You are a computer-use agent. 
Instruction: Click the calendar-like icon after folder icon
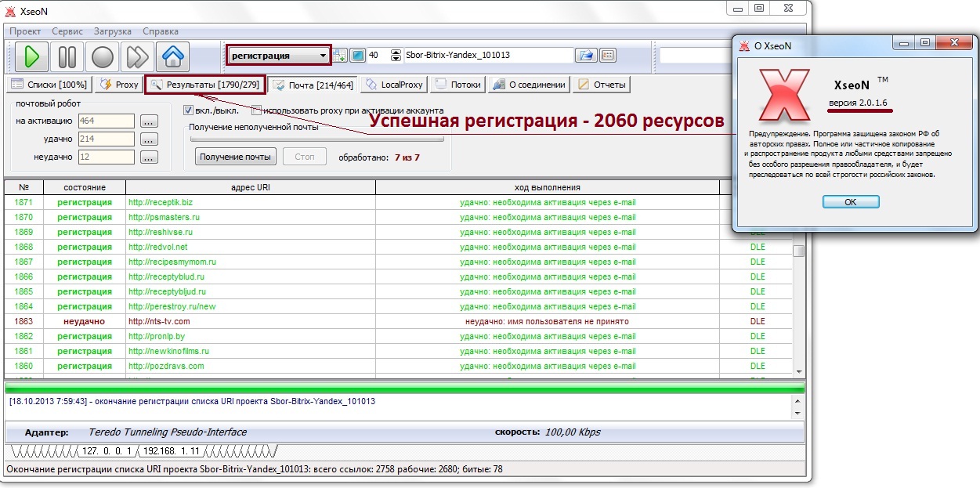[607, 56]
